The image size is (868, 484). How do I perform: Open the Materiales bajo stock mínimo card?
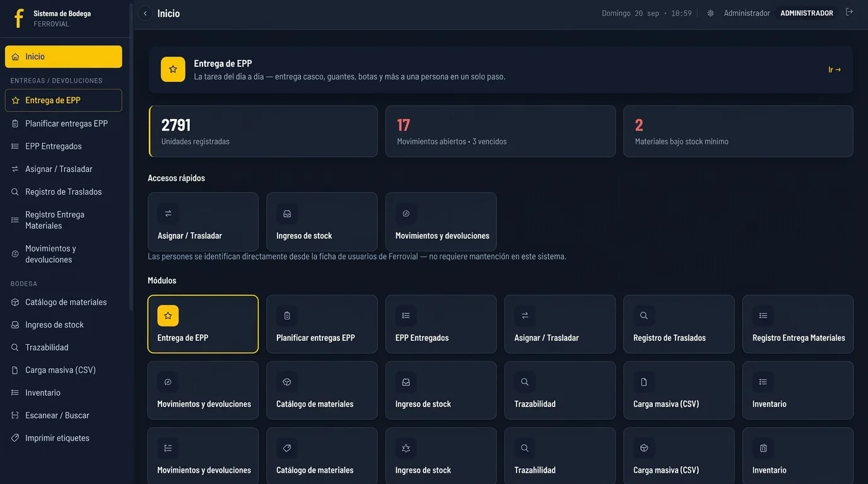click(738, 131)
